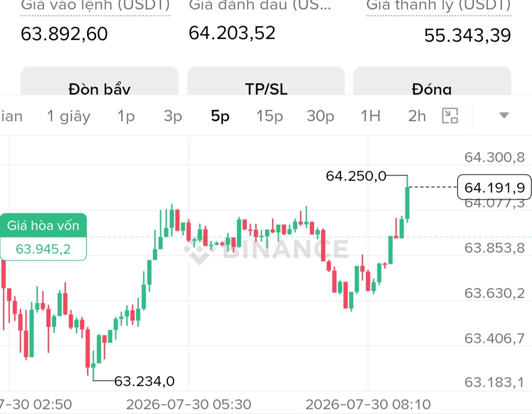Open the Đòn bẩy leverage button
This screenshot has height=414, width=532.
tap(100, 81)
